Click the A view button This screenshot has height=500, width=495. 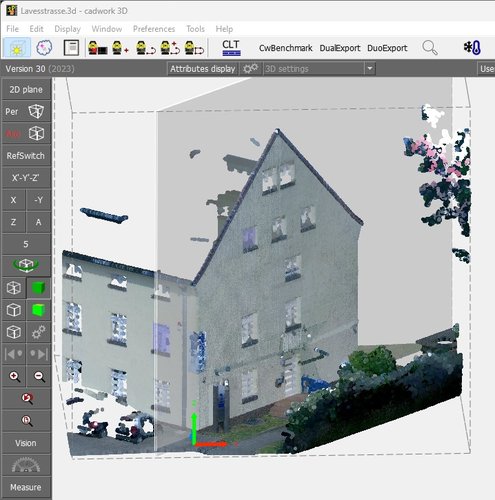pos(39,222)
